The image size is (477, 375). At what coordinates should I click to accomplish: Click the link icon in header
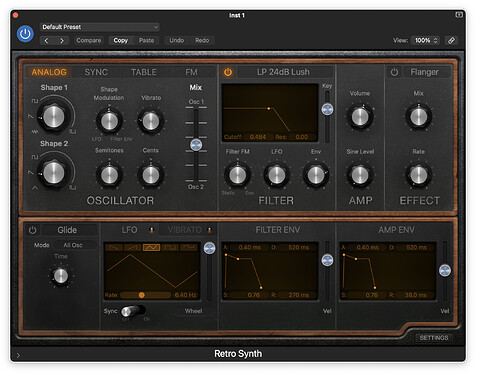[x=451, y=40]
